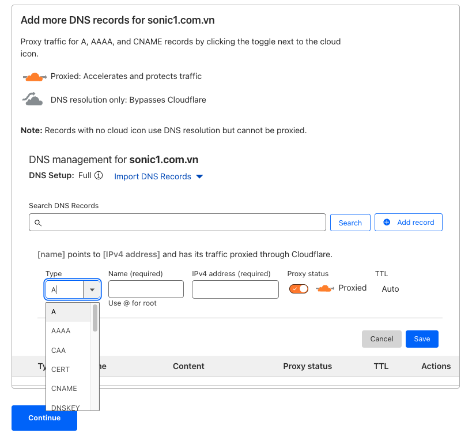Click the gray DNS-only cloud legend icon
This screenshot has width=476, height=448.
(32, 99)
